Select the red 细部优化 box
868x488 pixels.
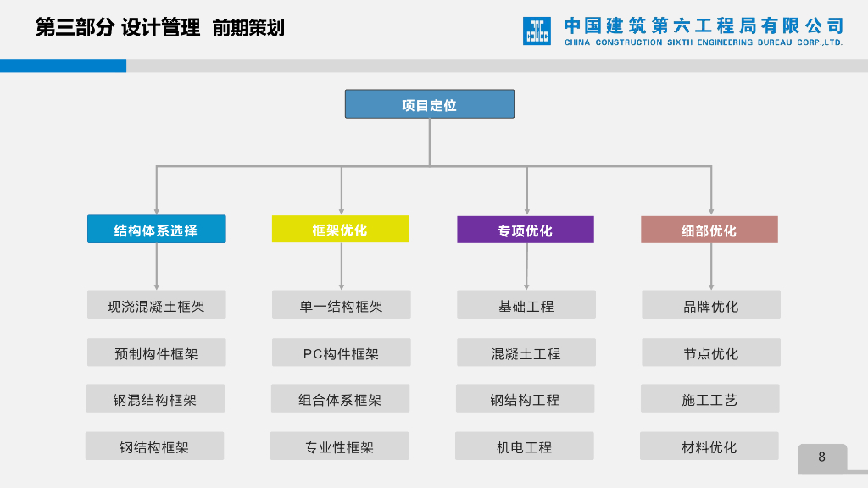point(709,229)
